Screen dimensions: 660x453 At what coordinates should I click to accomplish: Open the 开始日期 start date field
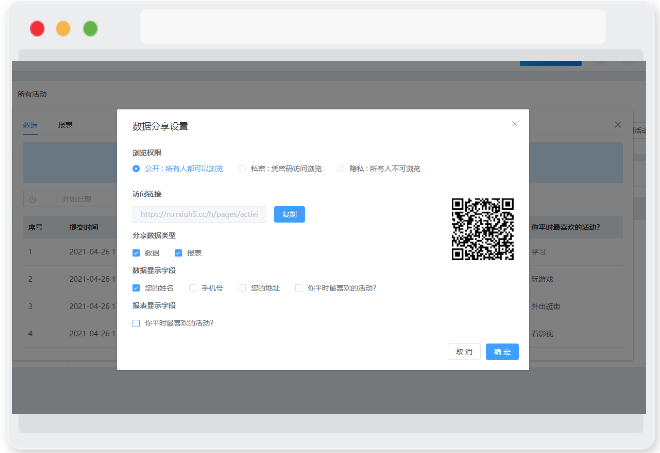point(77,199)
